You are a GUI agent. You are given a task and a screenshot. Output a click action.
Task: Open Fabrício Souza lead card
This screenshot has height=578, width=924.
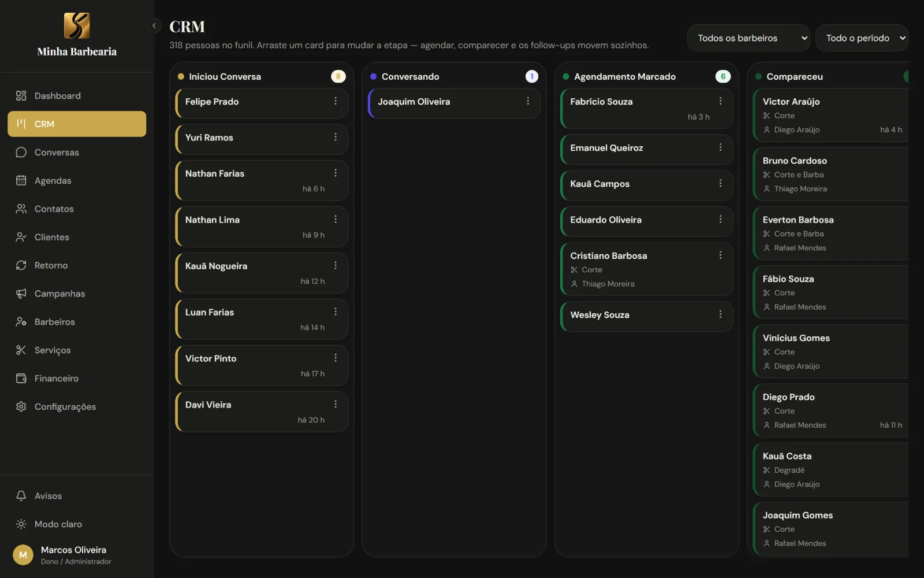[647, 109]
